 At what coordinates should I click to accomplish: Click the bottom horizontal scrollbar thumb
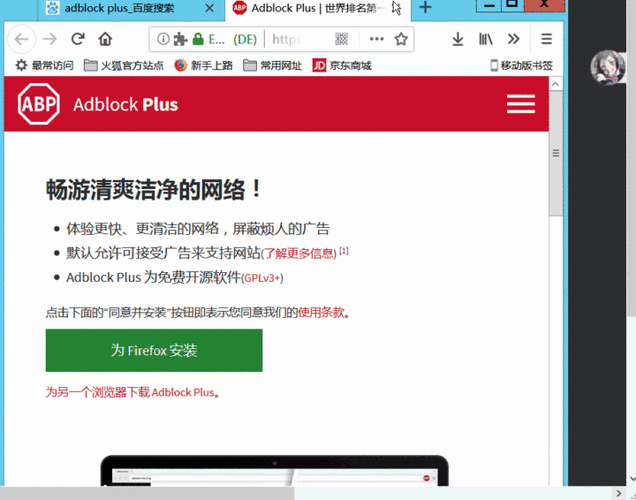[147, 494]
